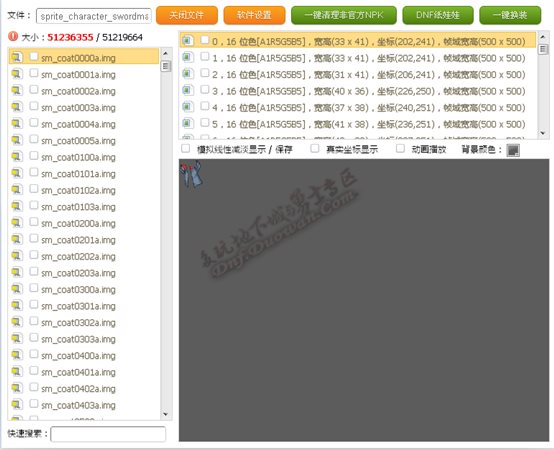The height and width of the screenshot is (450, 554).
Task: Open 软件设置 settings button
Action: click(x=254, y=15)
